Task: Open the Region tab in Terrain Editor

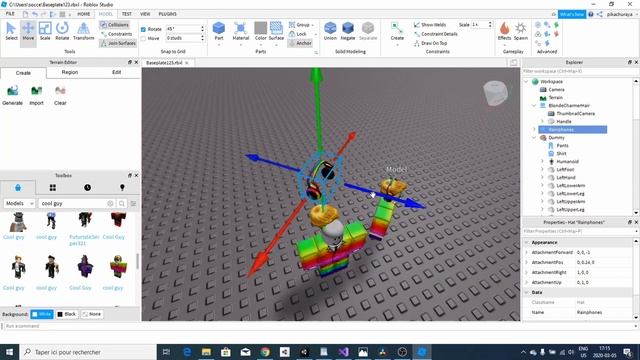Action: pyautogui.click(x=70, y=72)
